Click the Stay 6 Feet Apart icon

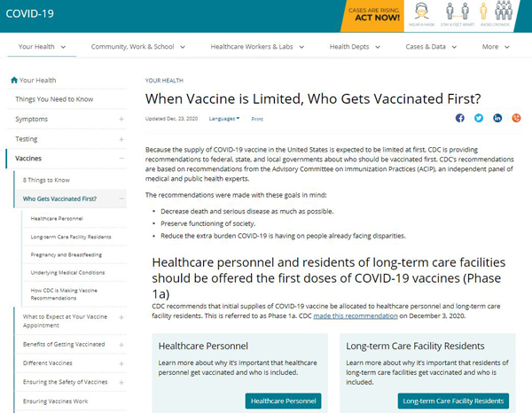(458, 14)
